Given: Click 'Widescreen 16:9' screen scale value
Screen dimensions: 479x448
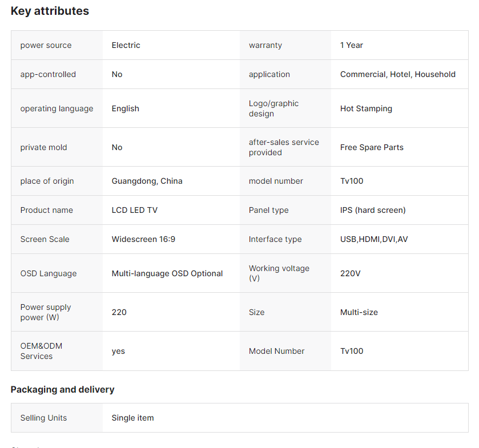Looking at the screenshot, I should point(143,239).
